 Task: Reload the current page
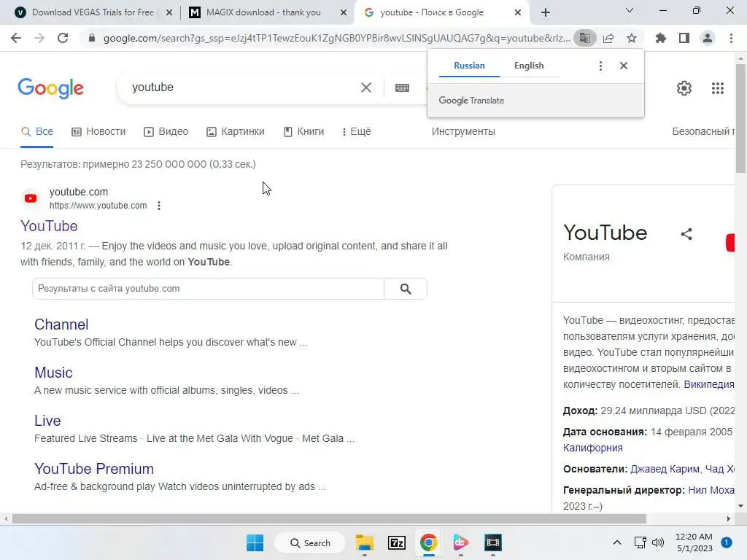63,38
